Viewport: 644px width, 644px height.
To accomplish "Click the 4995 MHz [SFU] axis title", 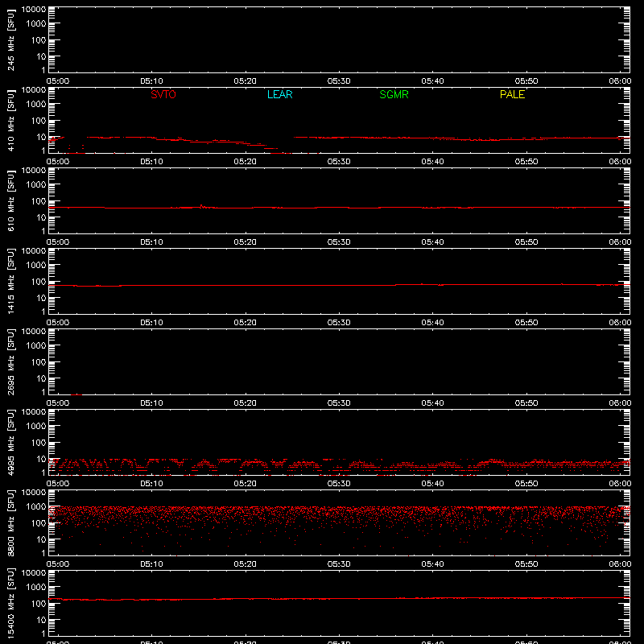I will tap(10, 442).
